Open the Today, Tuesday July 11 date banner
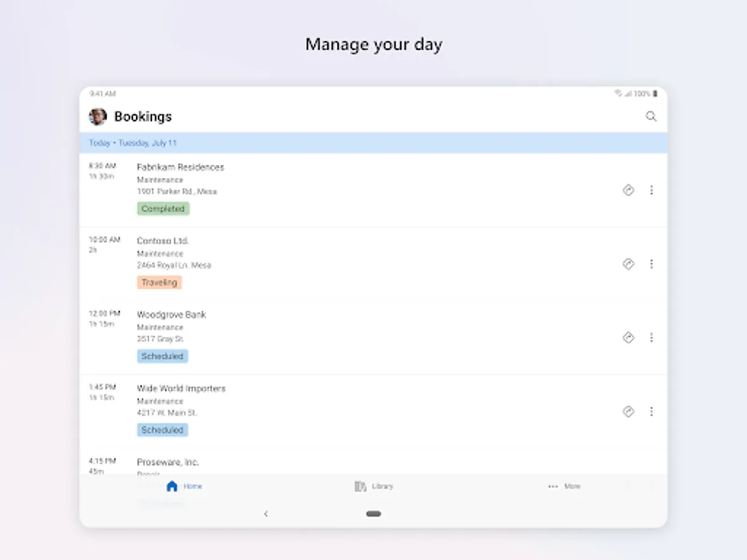 pyautogui.click(x=134, y=142)
